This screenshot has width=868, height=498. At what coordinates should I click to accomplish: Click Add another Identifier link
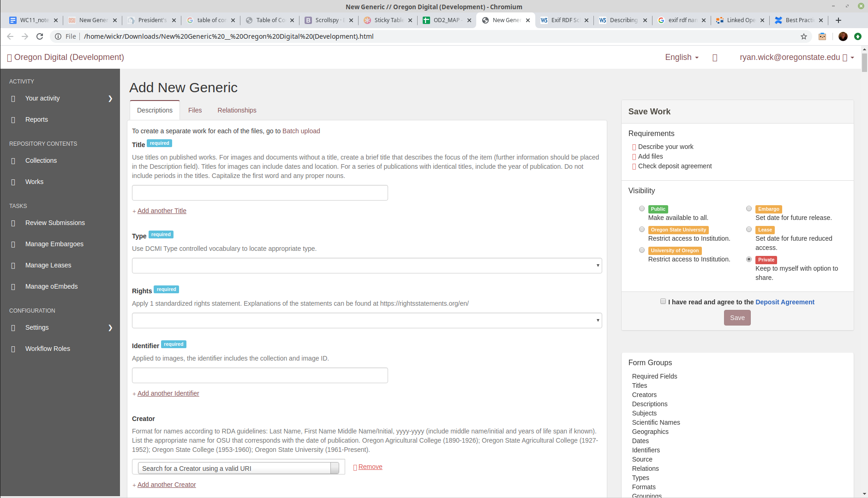[168, 393]
